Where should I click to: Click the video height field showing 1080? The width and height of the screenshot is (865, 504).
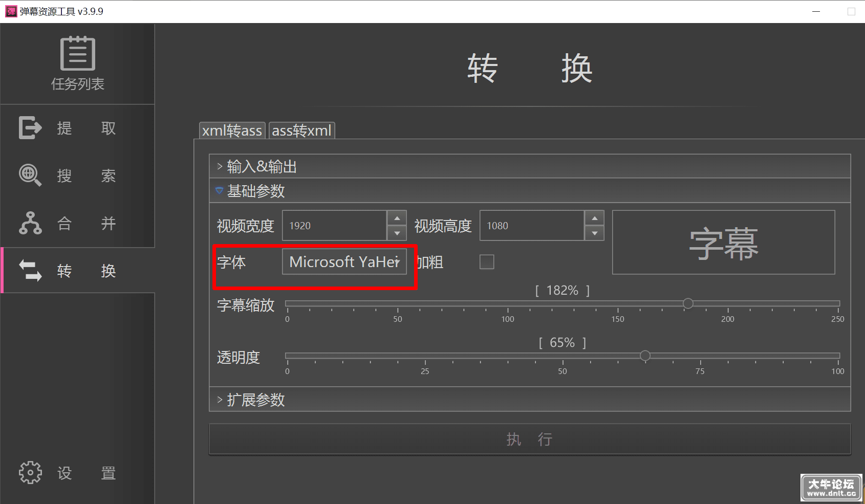click(x=532, y=226)
